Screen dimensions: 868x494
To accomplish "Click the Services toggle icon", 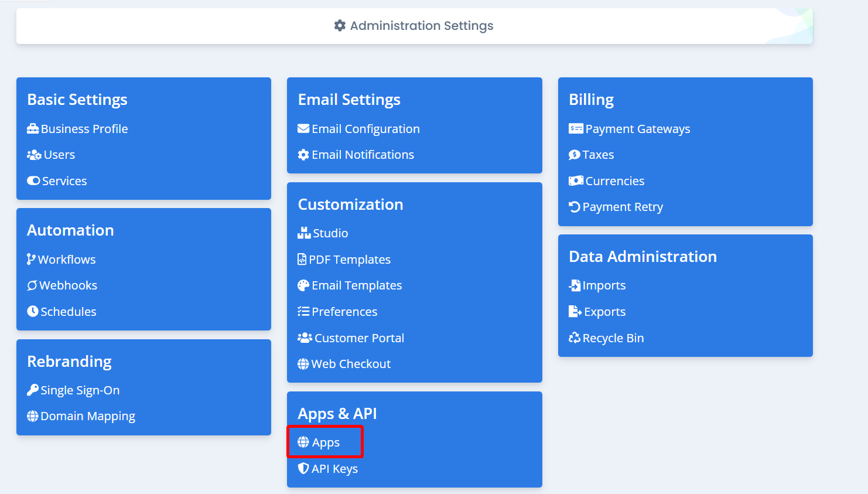I will point(33,181).
